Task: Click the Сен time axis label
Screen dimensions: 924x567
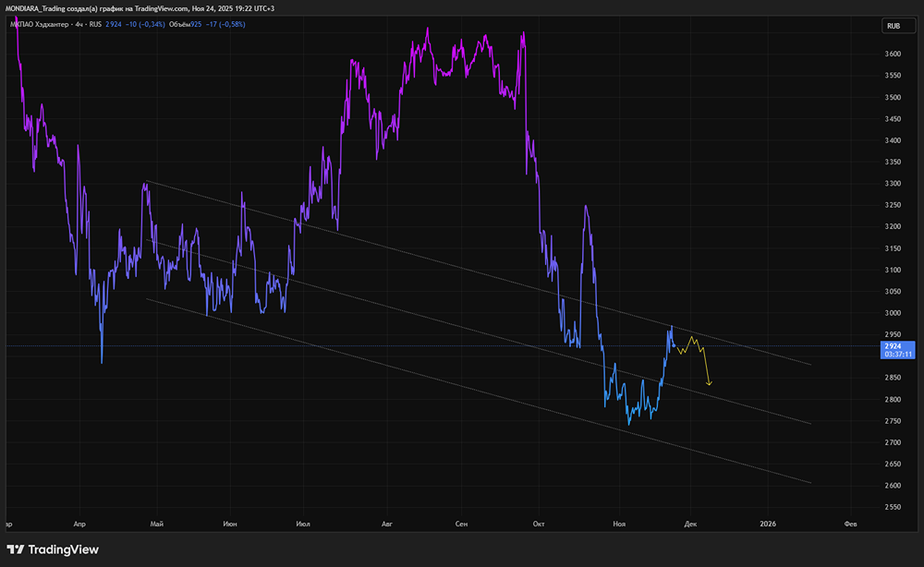Action: 461,524
